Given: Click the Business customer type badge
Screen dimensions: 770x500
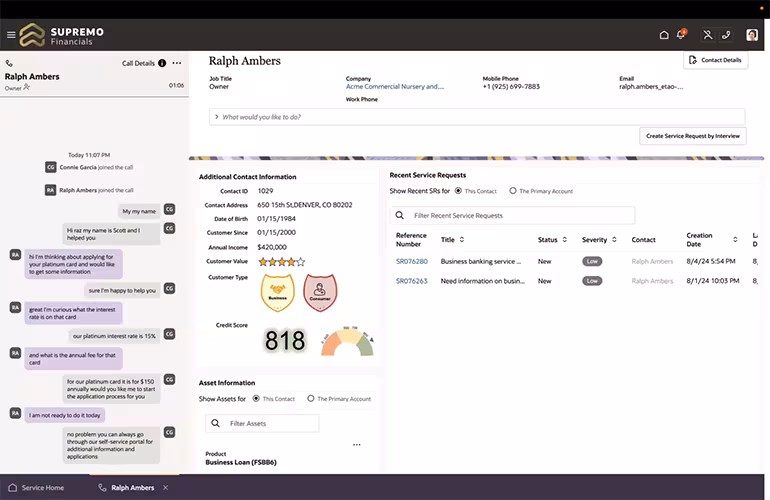Looking at the screenshot, I should (x=277, y=293).
